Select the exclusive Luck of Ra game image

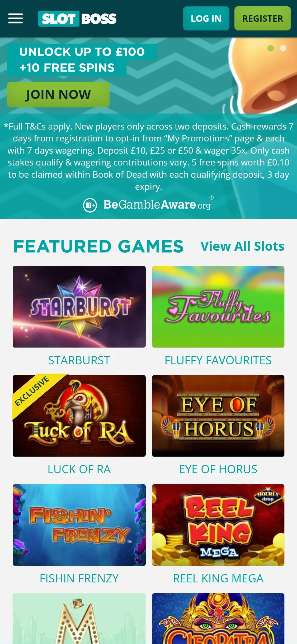coord(79,416)
